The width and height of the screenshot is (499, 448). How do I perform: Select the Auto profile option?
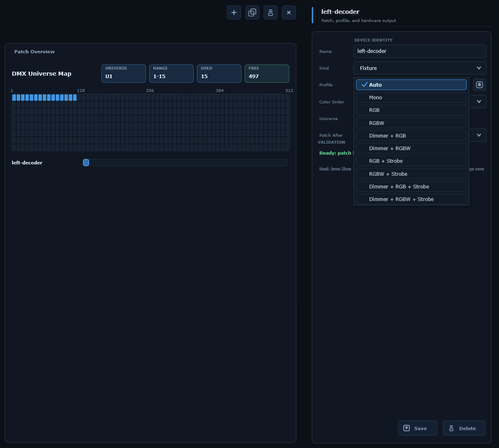click(x=411, y=85)
